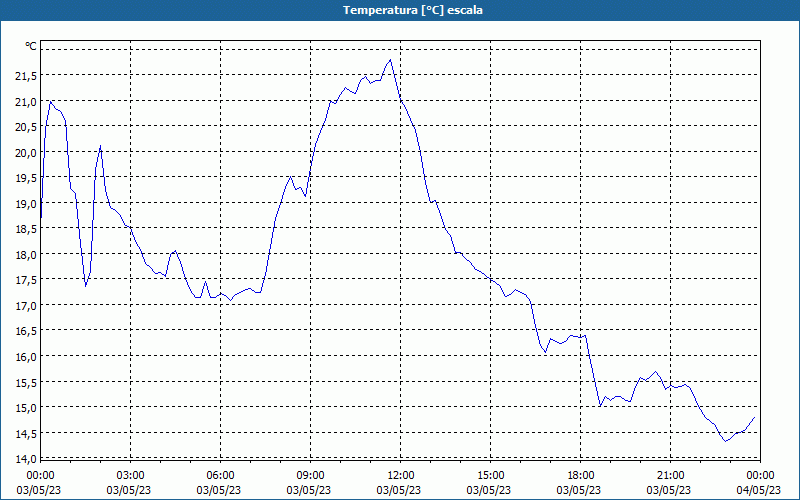
Task: Click the 03/05/23 date under 12:00
Action: point(399,490)
